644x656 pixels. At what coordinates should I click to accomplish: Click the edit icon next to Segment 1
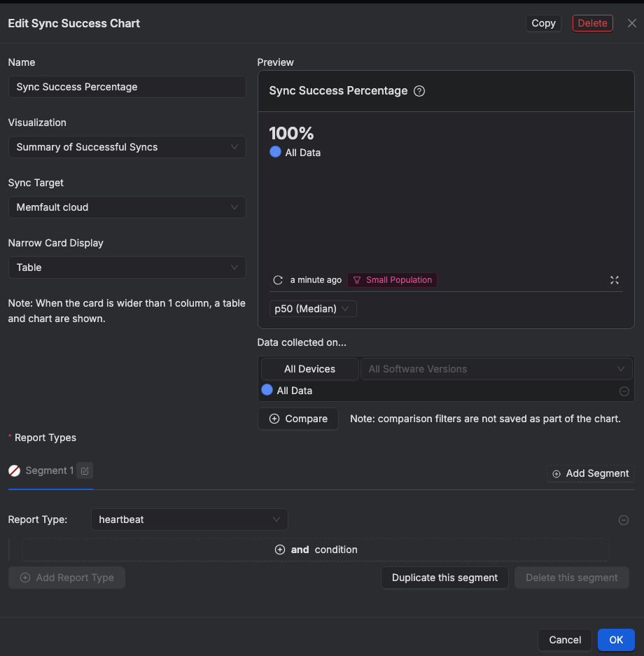[84, 470]
